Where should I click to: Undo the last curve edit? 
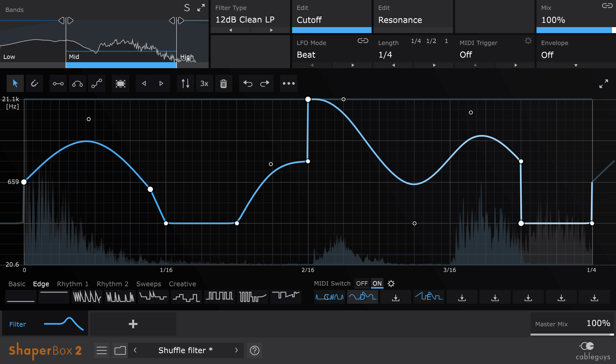click(248, 83)
